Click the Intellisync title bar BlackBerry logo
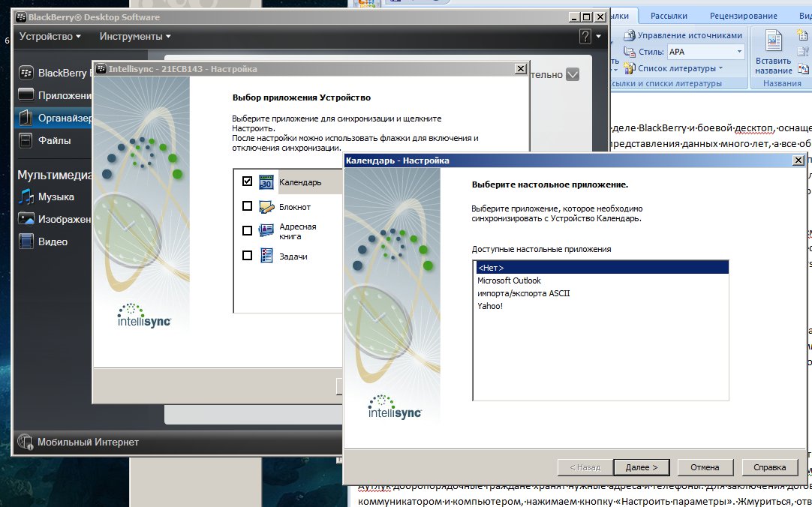Viewport: 812px width, 507px height. [101, 69]
